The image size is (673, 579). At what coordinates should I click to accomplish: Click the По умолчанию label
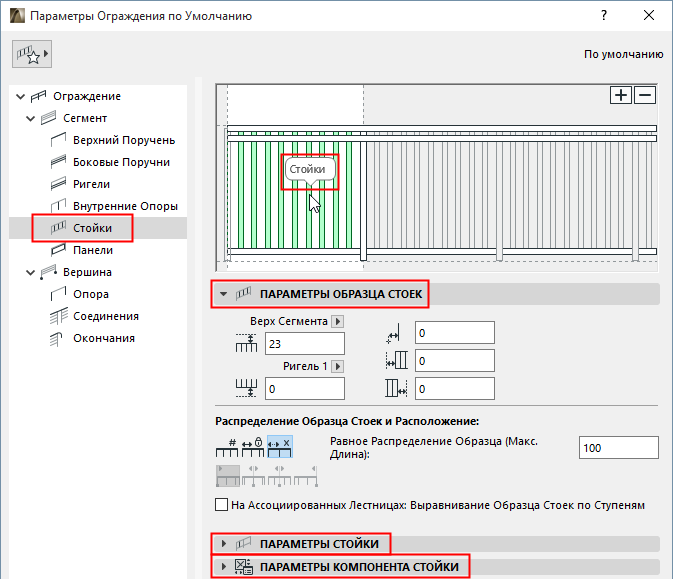point(623,54)
